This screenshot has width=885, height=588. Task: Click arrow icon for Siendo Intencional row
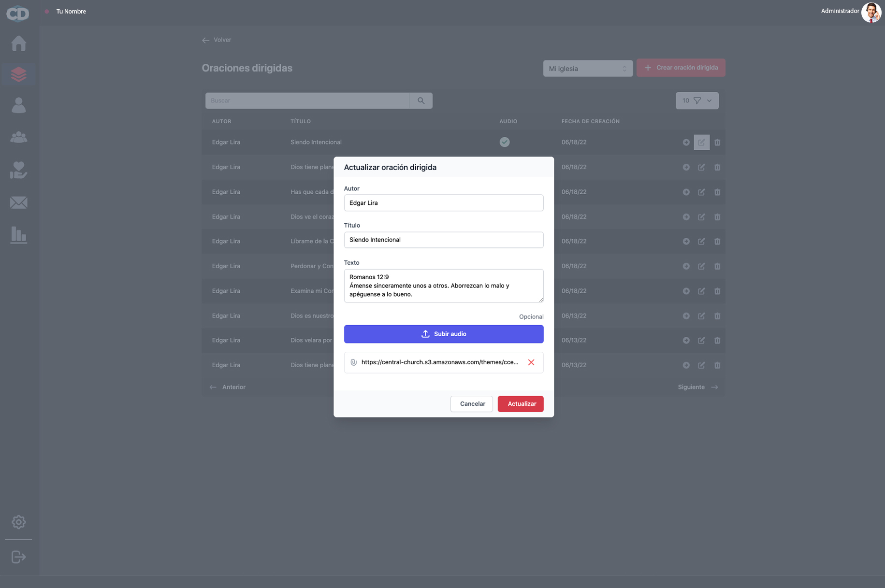(x=686, y=143)
